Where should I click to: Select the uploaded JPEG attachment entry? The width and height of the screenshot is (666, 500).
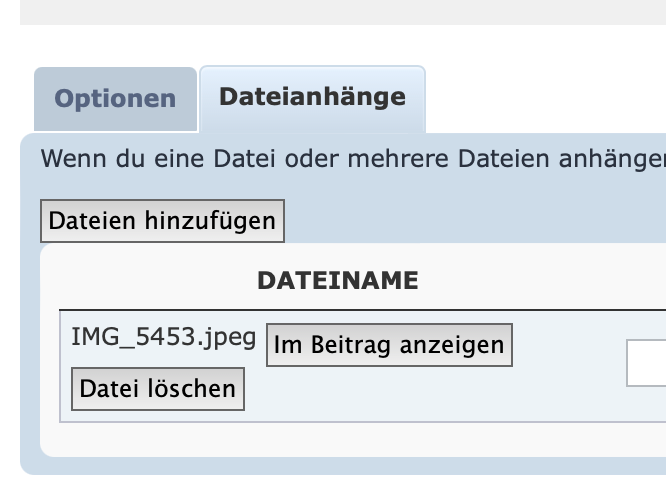point(163,337)
